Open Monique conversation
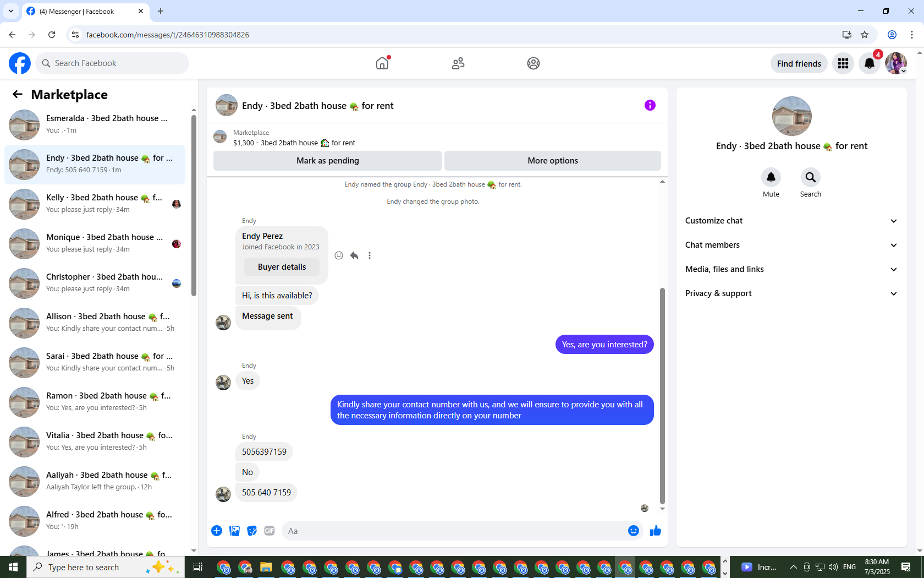Image resolution: width=924 pixels, height=578 pixels. pos(95,243)
